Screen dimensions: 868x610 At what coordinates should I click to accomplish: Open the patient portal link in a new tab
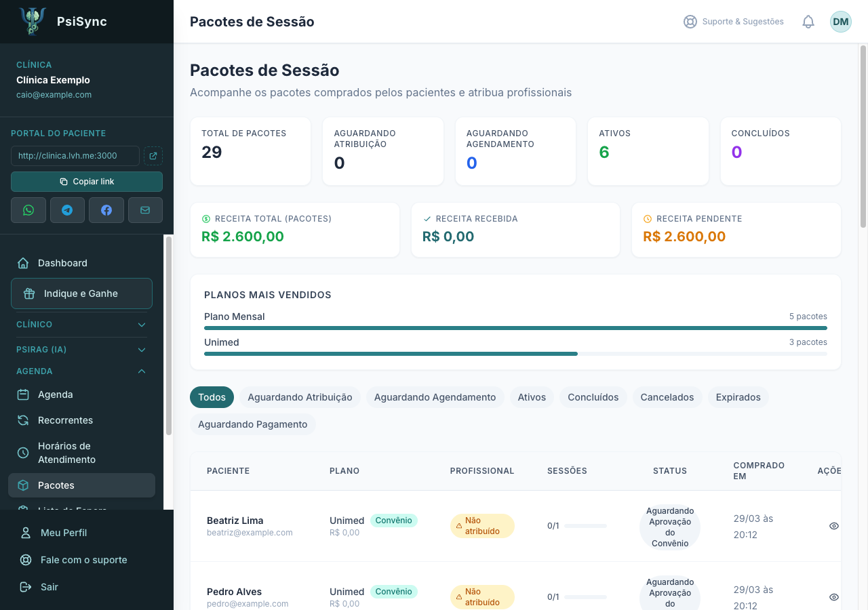pyautogui.click(x=153, y=156)
